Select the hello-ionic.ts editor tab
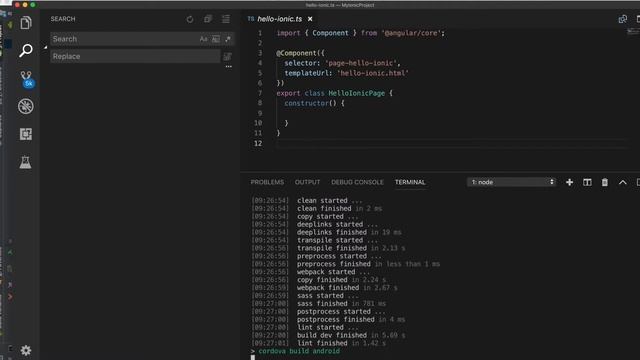The height and width of the screenshot is (360, 640). pos(280,19)
